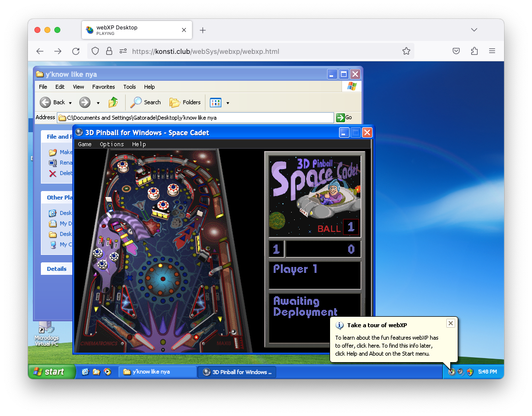Open the Views dropdown arrow
This screenshot has height=416, width=532.
(228, 103)
